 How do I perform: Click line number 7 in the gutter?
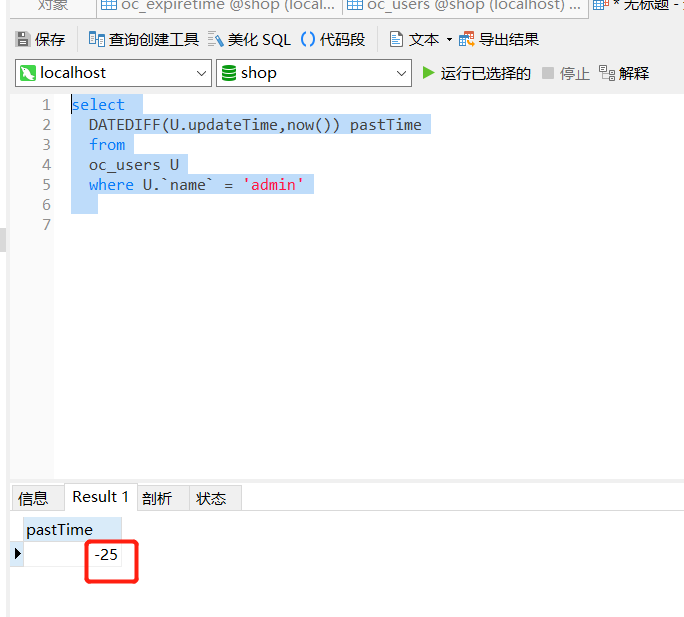tap(46, 225)
